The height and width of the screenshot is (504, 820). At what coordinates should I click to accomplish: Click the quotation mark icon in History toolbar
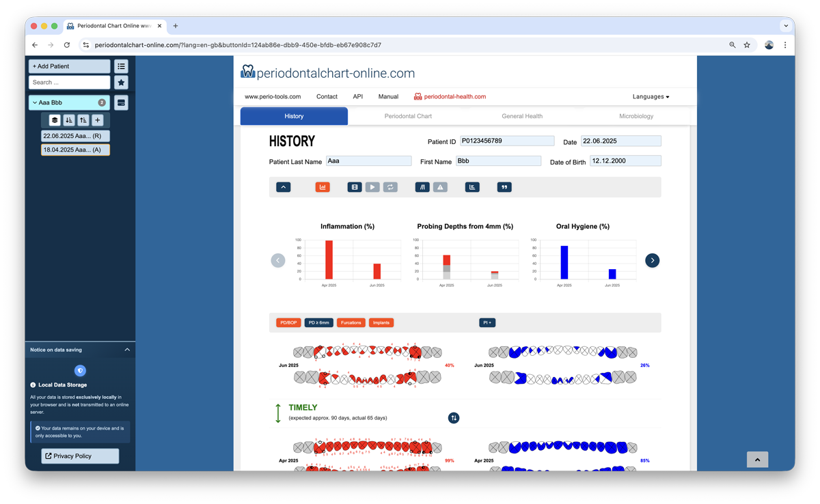(x=504, y=187)
